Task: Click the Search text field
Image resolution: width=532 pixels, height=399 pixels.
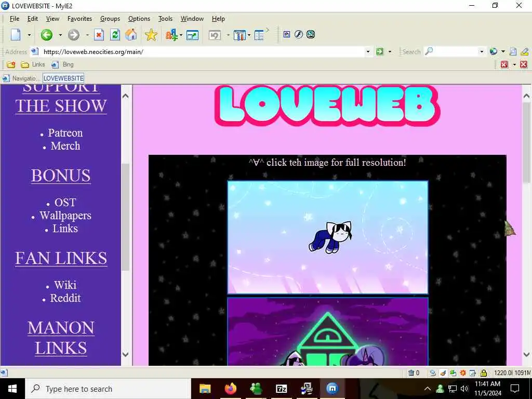Action: click(456, 51)
